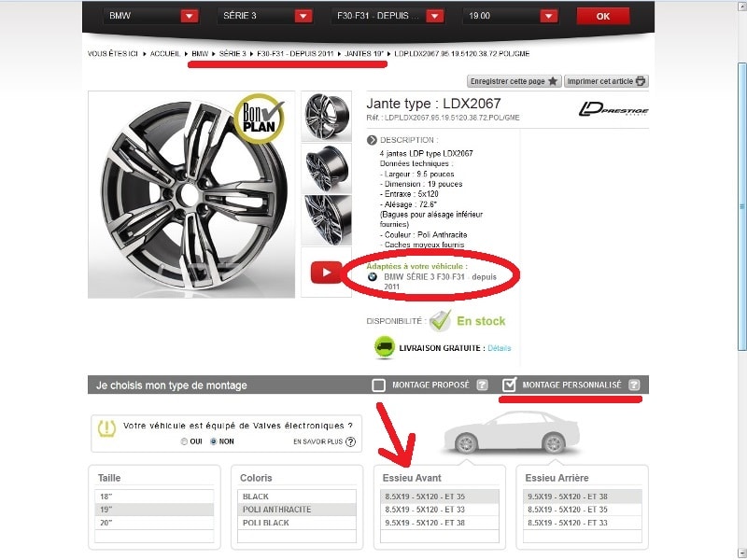The image size is (747, 560).
Task: Click the printer icon on Imprimer button
Action: click(641, 81)
